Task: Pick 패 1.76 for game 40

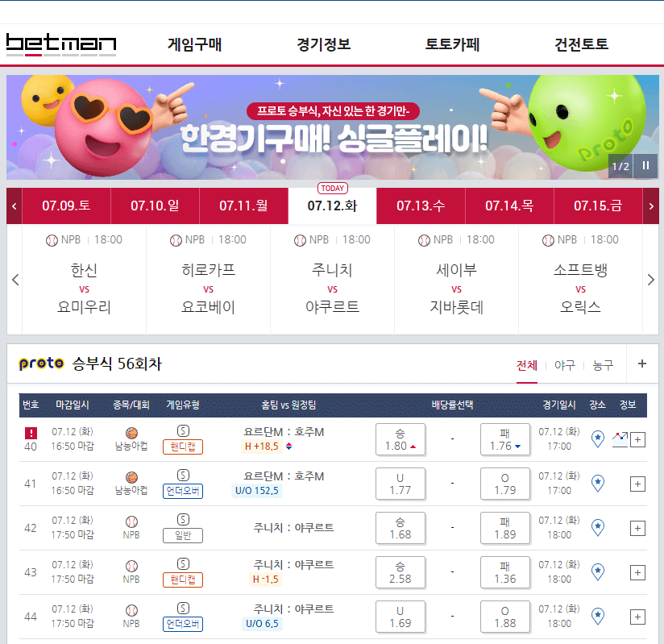Action: tap(504, 439)
